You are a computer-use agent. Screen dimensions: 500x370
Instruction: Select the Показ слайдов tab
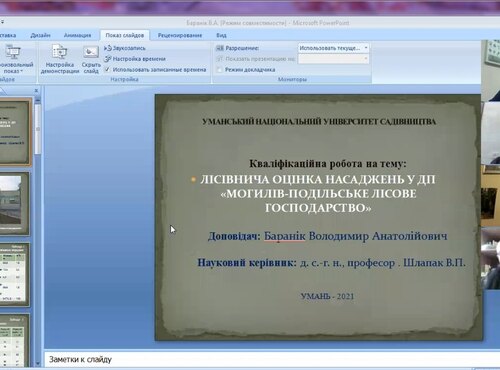click(125, 35)
